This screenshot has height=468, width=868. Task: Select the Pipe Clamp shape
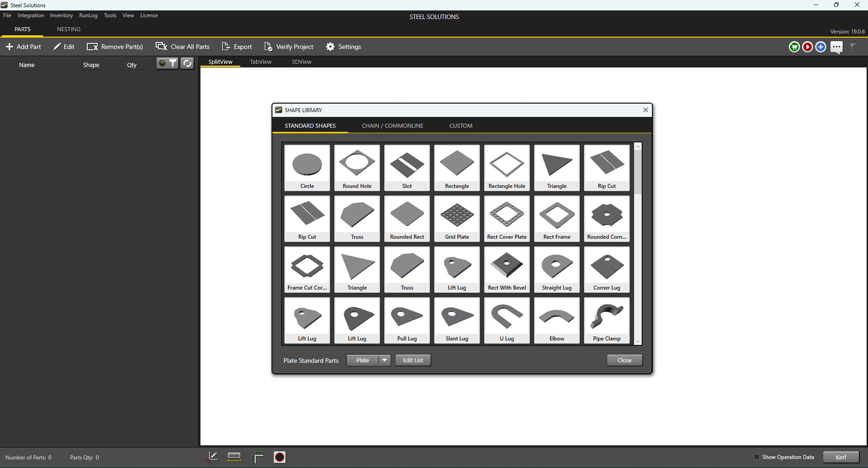click(607, 320)
